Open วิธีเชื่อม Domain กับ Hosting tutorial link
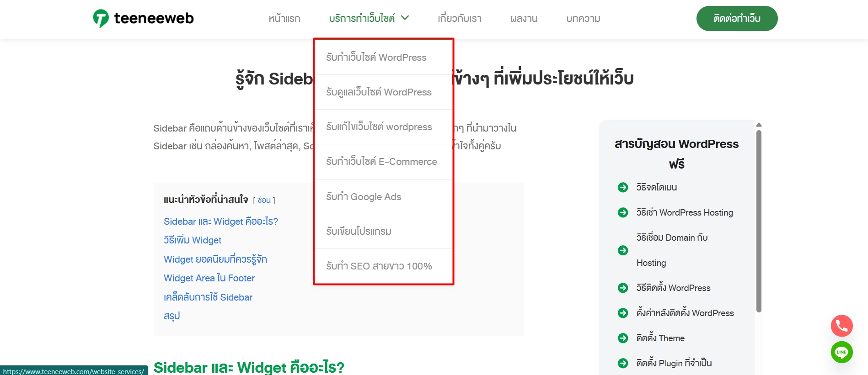 click(x=672, y=250)
